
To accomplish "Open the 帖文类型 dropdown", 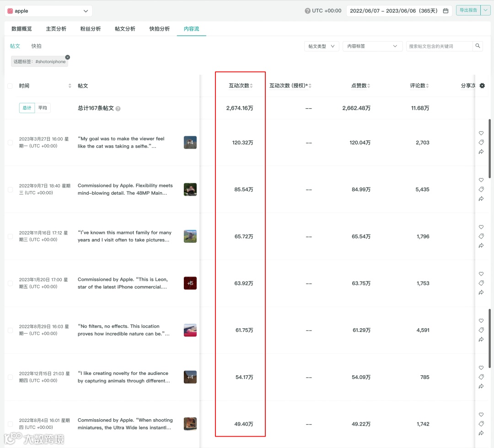I will pyautogui.click(x=322, y=46).
